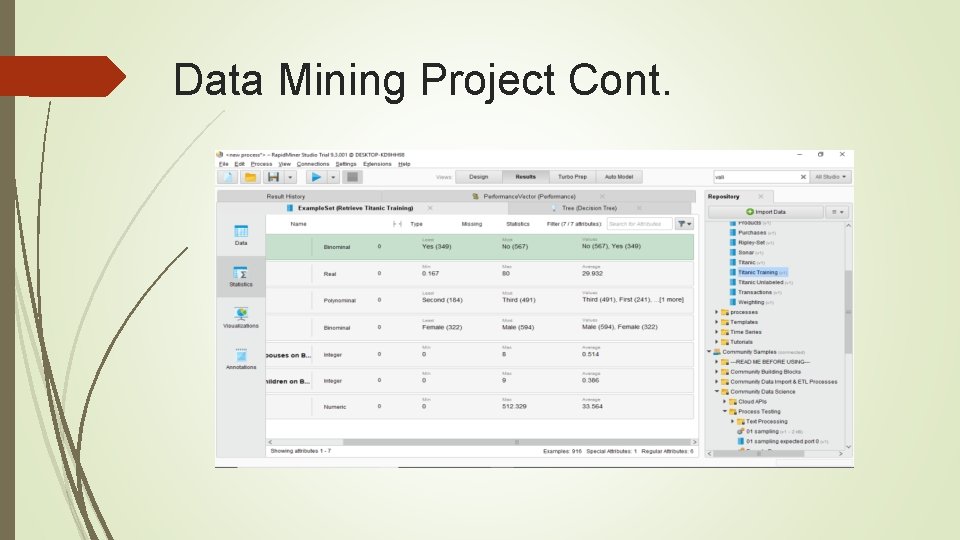
Task: Close the Tree Decision Tree tab
Action: tap(639, 208)
